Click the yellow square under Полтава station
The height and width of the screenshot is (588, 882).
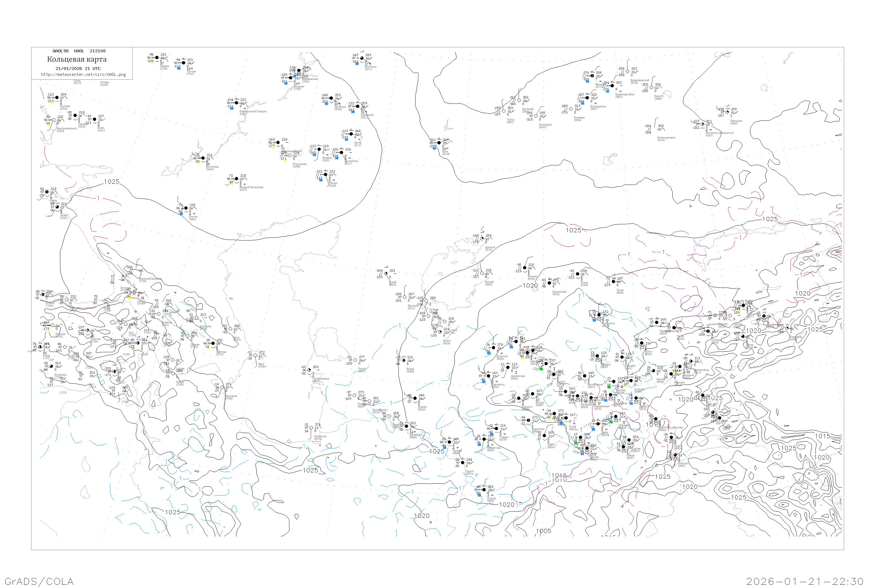click(52, 103)
